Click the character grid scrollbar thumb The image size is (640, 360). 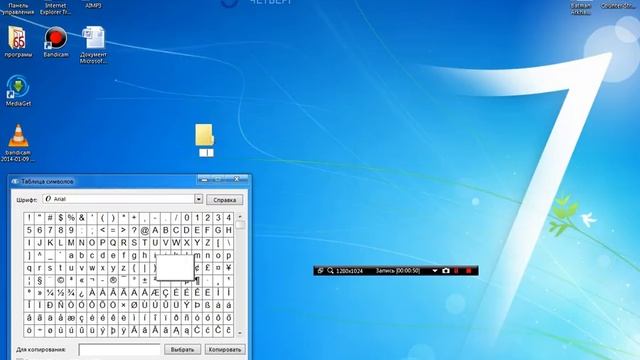point(240,225)
